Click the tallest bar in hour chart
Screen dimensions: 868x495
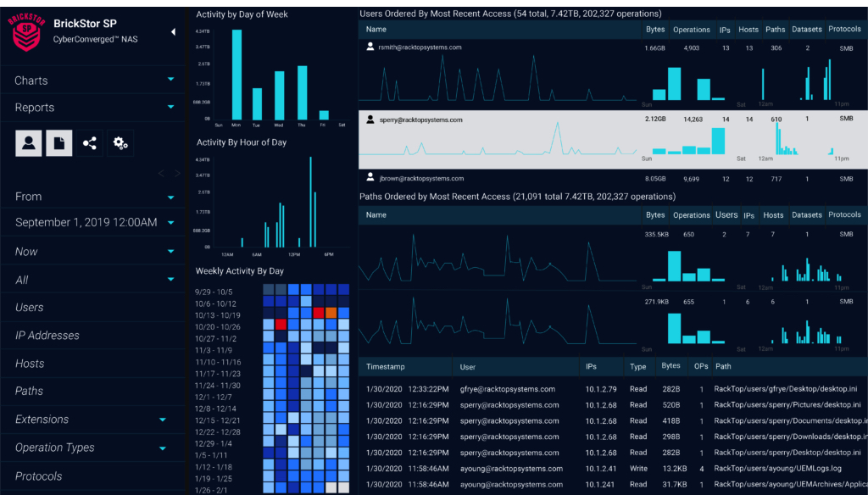point(310,202)
